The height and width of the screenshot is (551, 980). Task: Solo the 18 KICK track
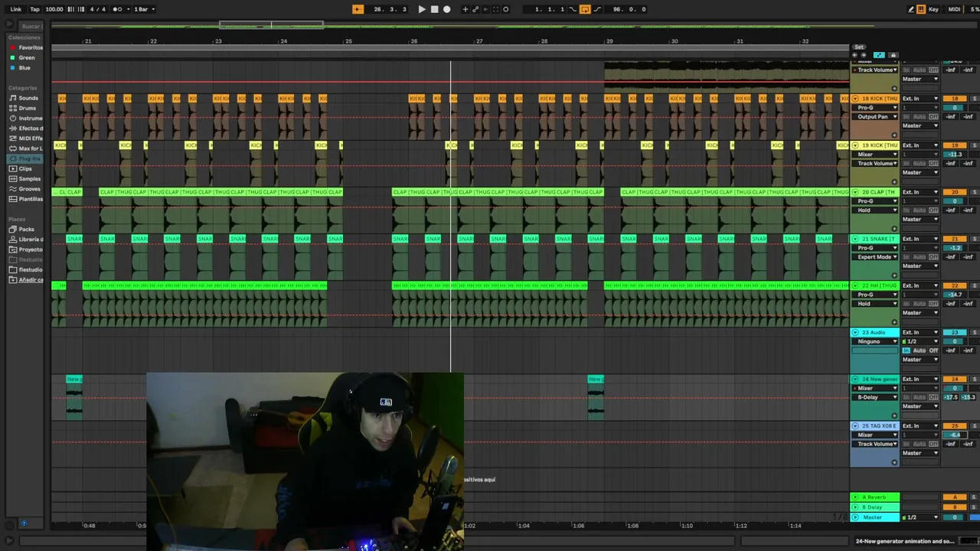[x=975, y=99]
